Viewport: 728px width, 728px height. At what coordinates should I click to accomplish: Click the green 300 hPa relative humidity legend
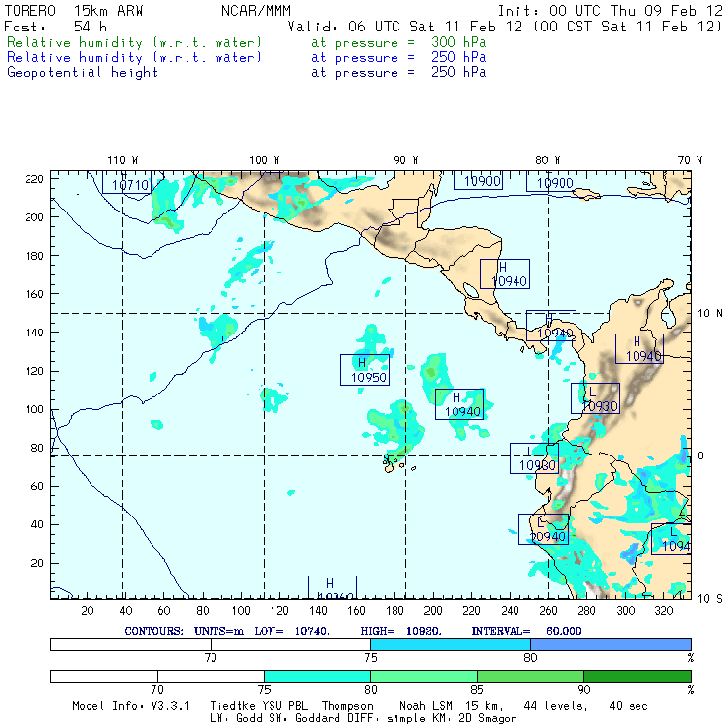click(x=135, y=43)
